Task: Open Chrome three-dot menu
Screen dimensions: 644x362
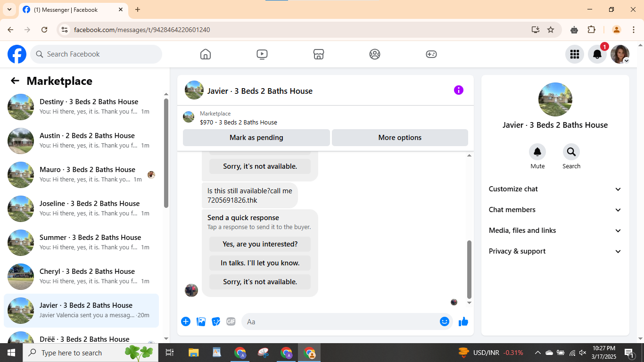Action: pyautogui.click(x=634, y=30)
